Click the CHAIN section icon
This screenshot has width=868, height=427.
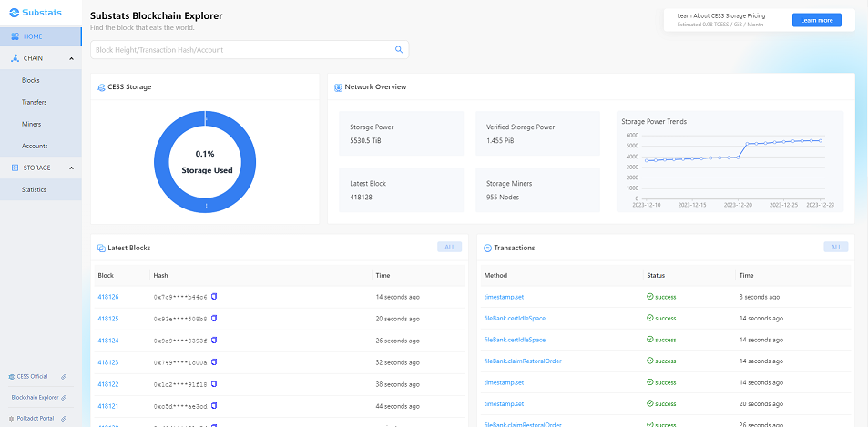click(x=15, y=58)
